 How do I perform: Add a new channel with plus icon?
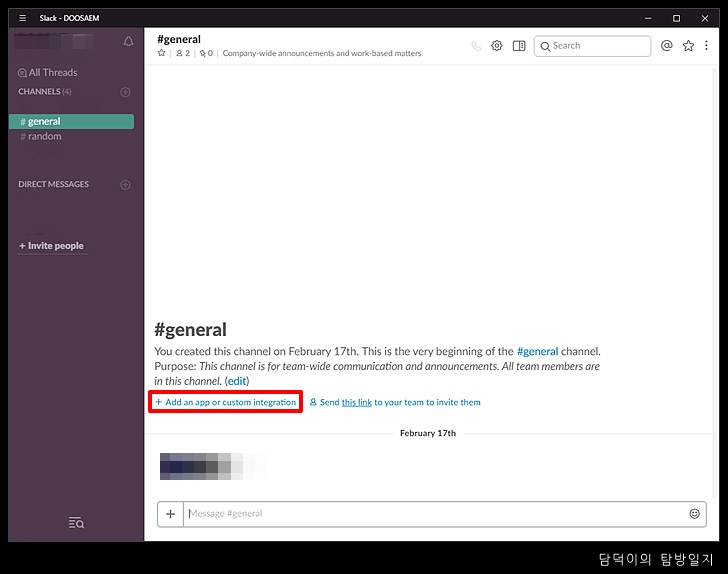click(x=125, y=92)
